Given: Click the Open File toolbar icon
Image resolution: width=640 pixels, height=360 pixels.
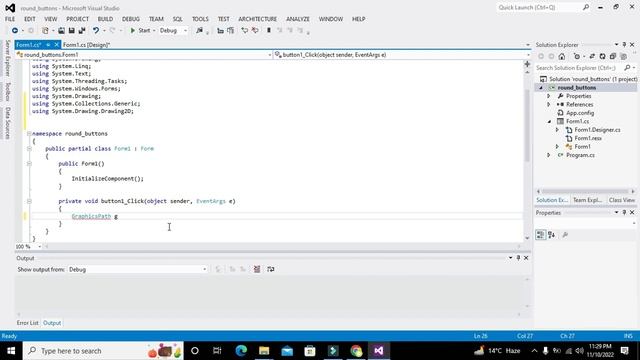Looking at the screenshot, I should 61,31.
